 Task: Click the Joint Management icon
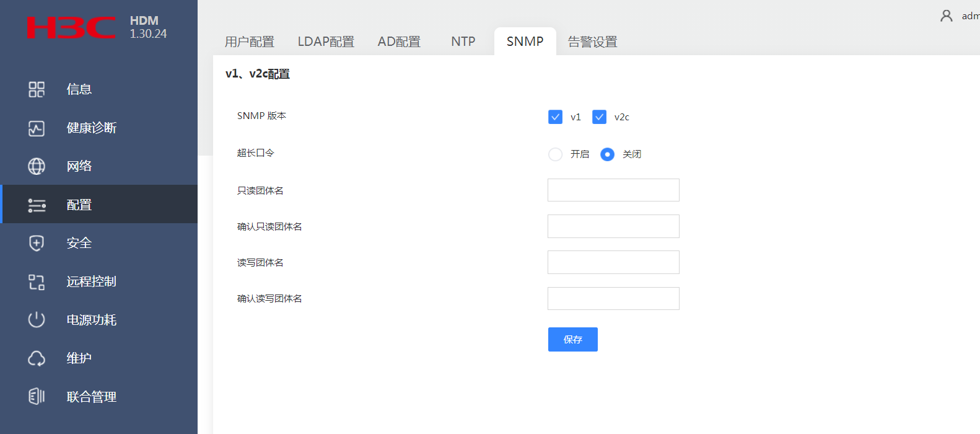37,396
